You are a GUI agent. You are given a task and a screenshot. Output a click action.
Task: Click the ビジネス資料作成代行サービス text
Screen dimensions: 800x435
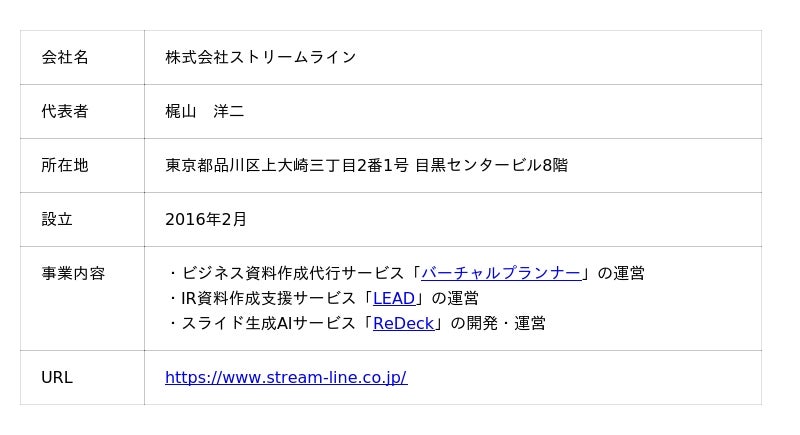pyautogui.click(x=293, y=273)
